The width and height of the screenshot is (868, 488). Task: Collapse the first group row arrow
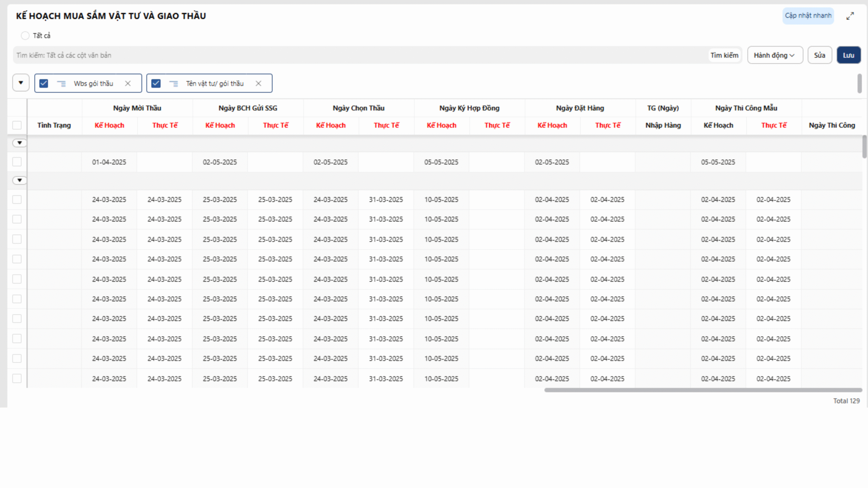coord(20,143)
